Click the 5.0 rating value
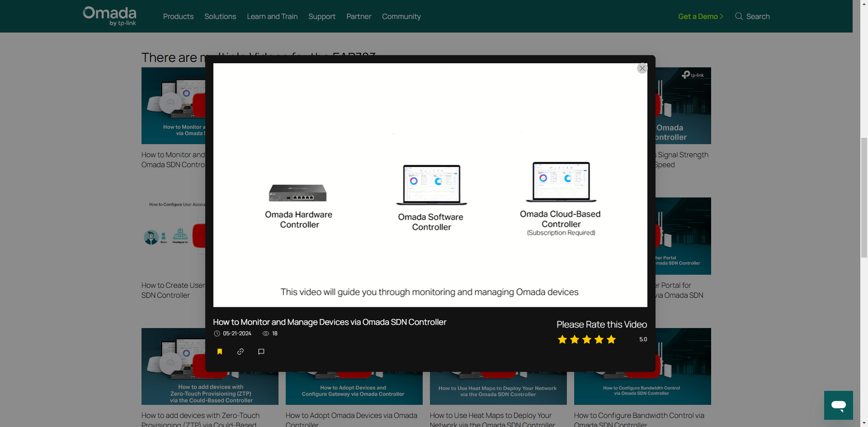Image resolution: width=868 pixels, height=427 pixels. [x=643, y=339]
